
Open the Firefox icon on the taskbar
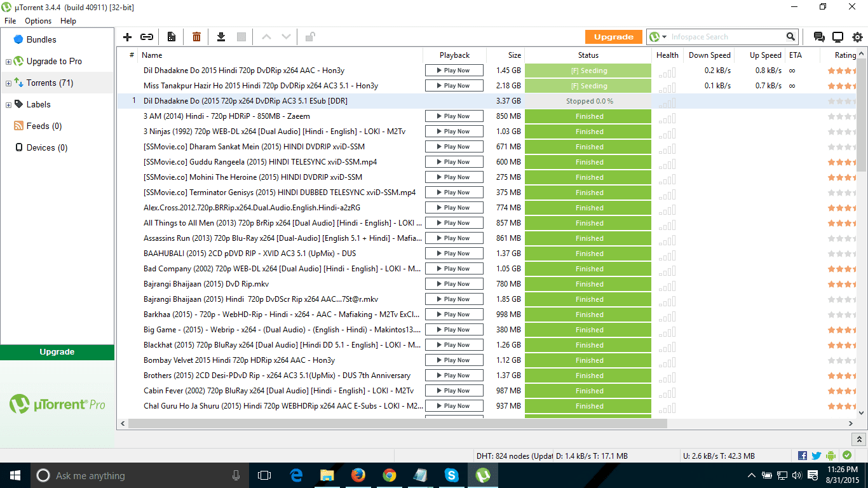tap(358, 475)
